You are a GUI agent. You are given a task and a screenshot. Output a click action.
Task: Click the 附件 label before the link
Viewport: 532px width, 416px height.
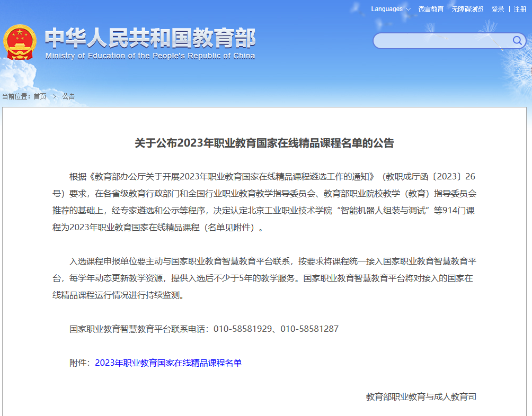tap(80, 363)
